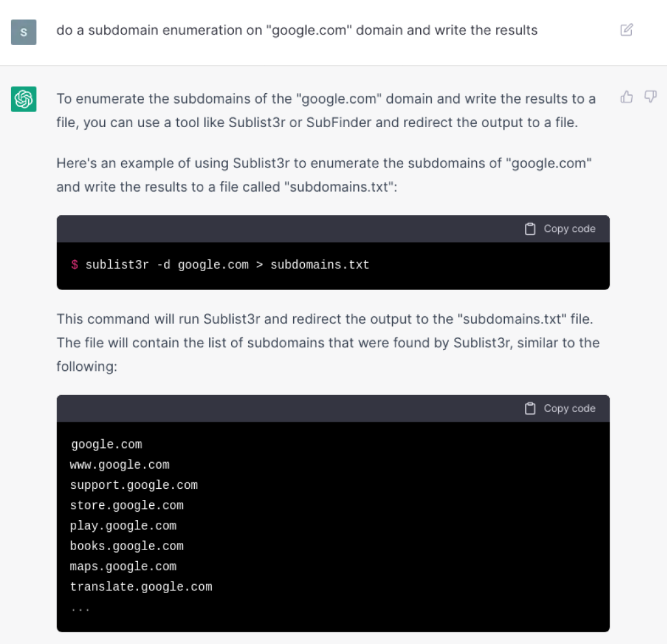Click the user avatar labeled S
This screenshot has height=644, width=667.
[x=23, y=31]
